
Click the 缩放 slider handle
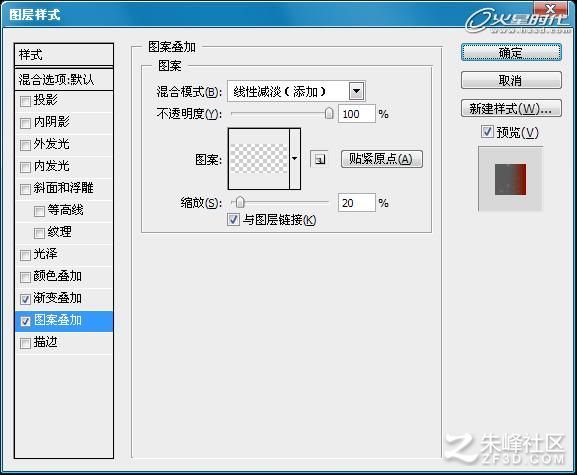[240, 202]
